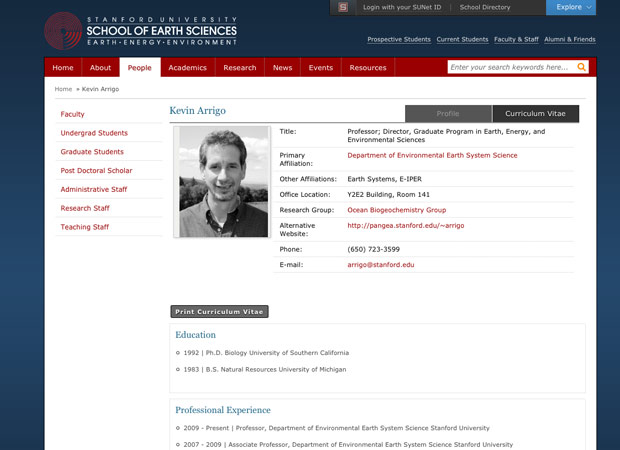Open the Resources menu

[368, 68]
